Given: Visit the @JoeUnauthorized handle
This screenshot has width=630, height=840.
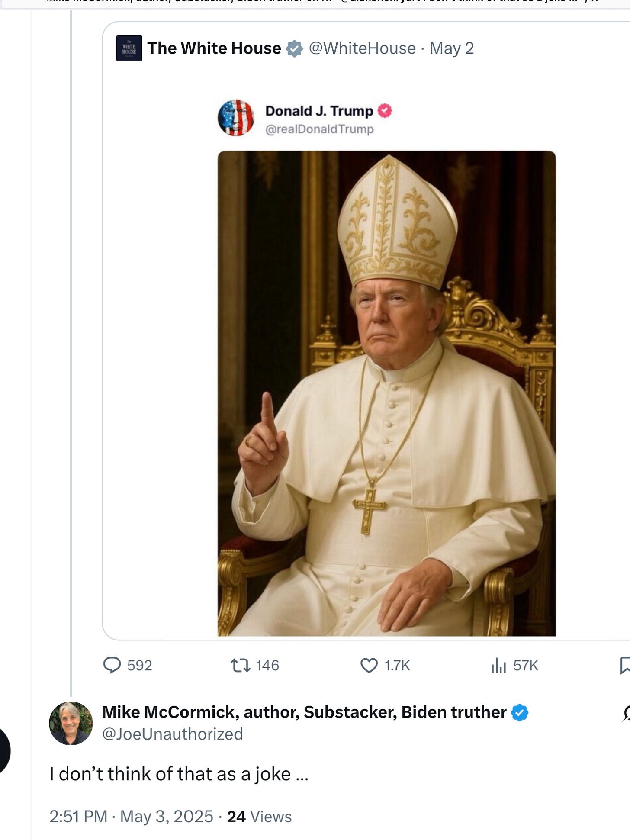Looking at the screenshot, I should pos(172,734).
